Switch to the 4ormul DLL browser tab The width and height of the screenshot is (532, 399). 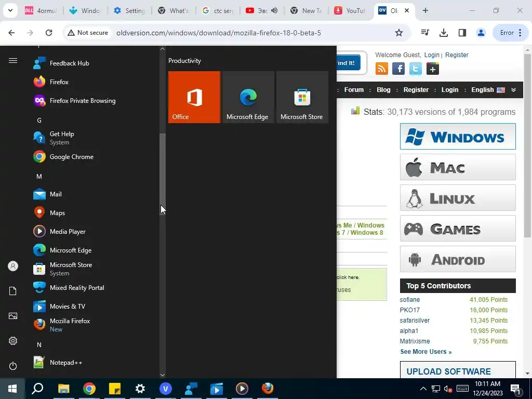41,10
